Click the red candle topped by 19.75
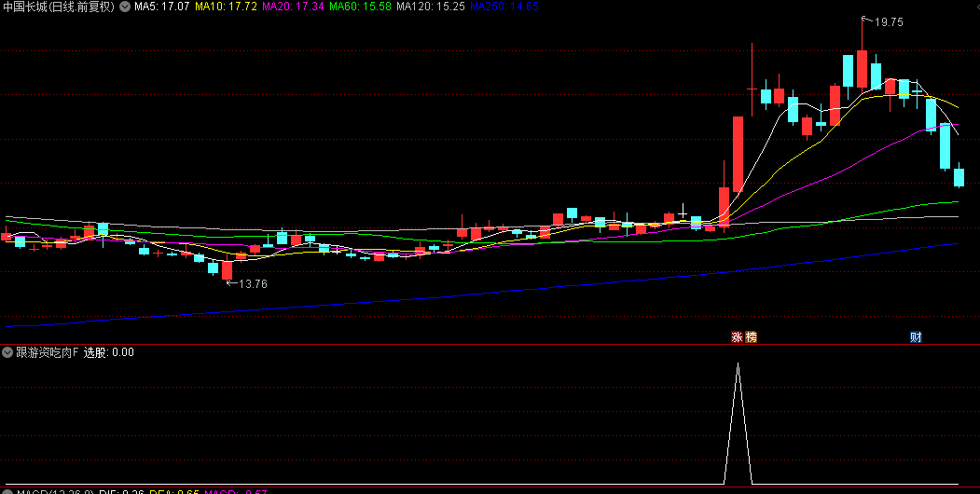This screenshot has height=494, width=980. (x=862, y=67)
